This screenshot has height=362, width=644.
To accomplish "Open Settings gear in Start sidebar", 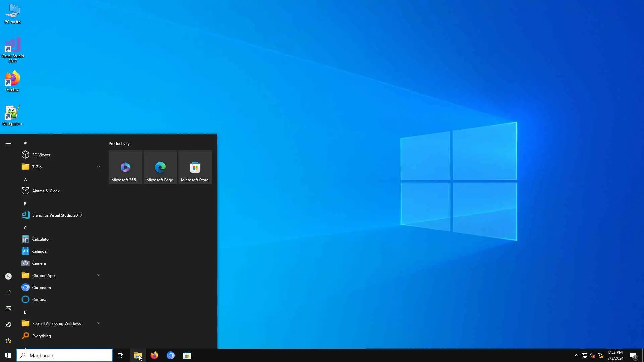I will point(8,324).
